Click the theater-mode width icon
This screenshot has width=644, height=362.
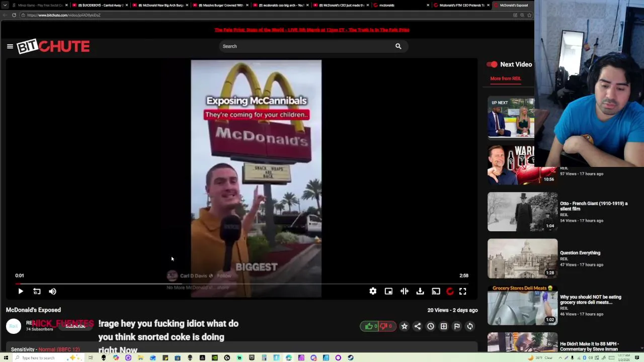click(x=404, y=291)
